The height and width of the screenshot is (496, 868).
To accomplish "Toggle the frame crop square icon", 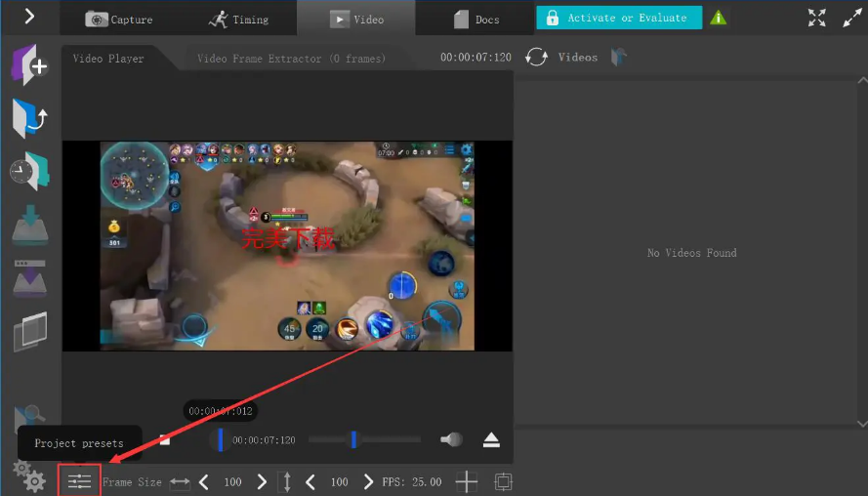I will pos(503,481).
